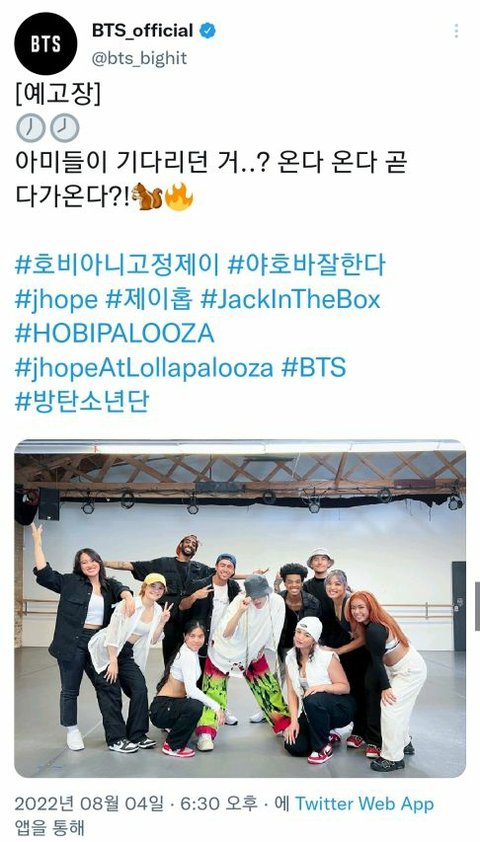Click the BTS_official display name
480x842 pixels.
pos(142,31)
